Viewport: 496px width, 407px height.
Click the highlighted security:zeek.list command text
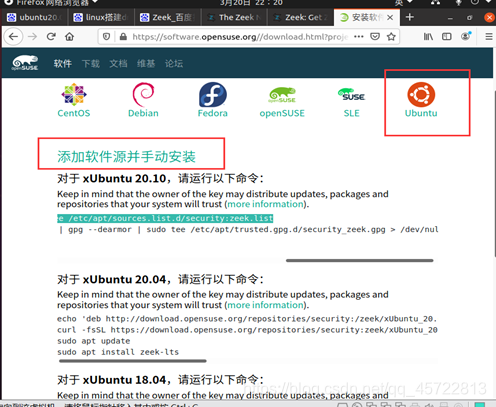[165, 218]
